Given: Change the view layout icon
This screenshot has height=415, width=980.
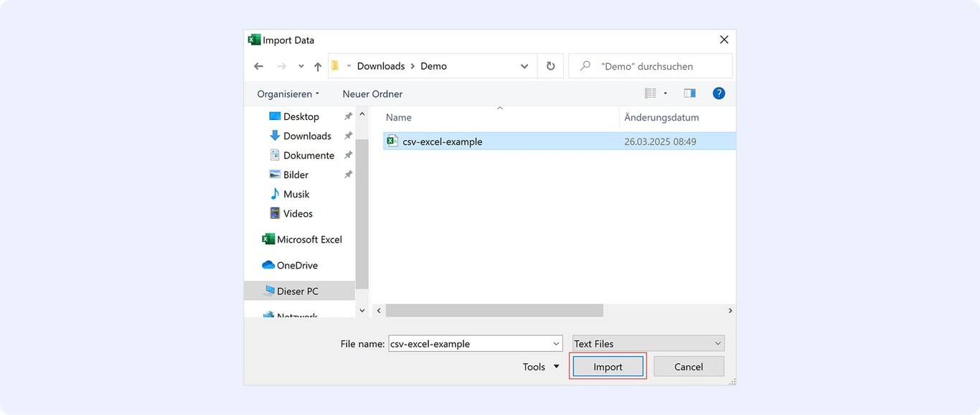Looking at the screenshot, I should (651, 93).
